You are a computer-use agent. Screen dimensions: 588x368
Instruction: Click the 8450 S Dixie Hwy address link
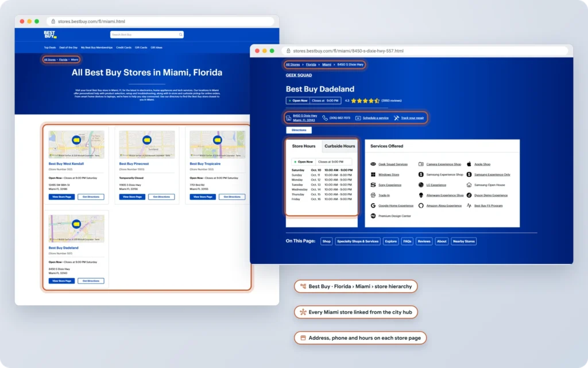click(304, 118)
